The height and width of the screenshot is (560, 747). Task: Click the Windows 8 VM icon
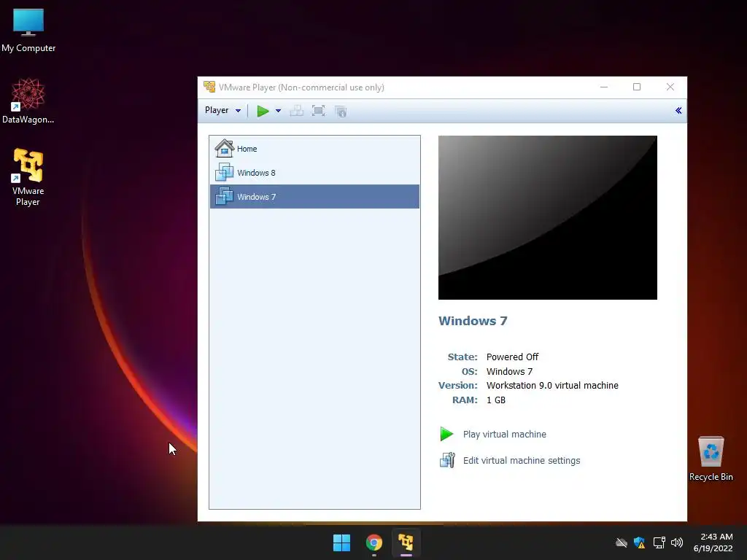click(224, 172)
